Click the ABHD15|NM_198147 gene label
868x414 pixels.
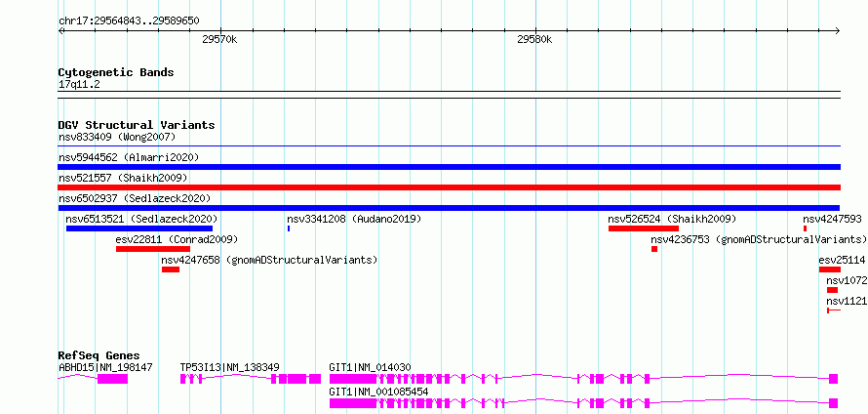[x=105, y=367]
